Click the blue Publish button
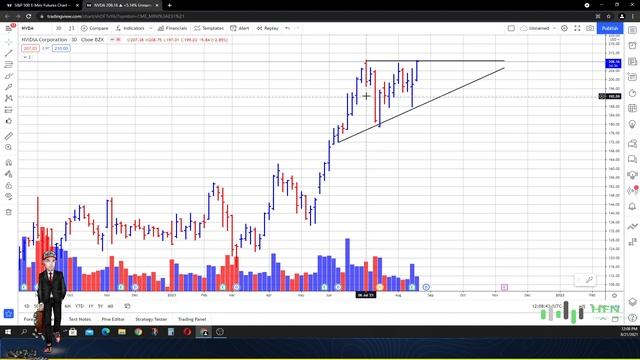 [610, 28]
